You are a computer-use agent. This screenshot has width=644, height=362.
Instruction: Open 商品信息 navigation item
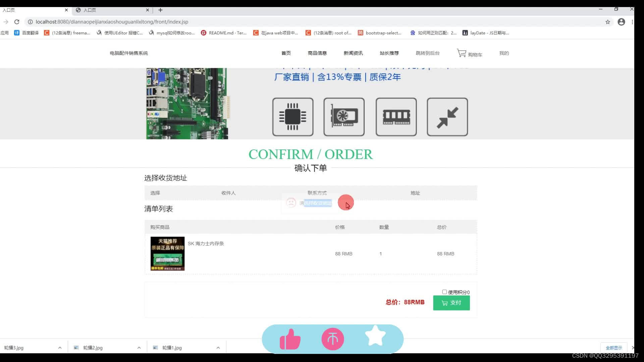317,53
